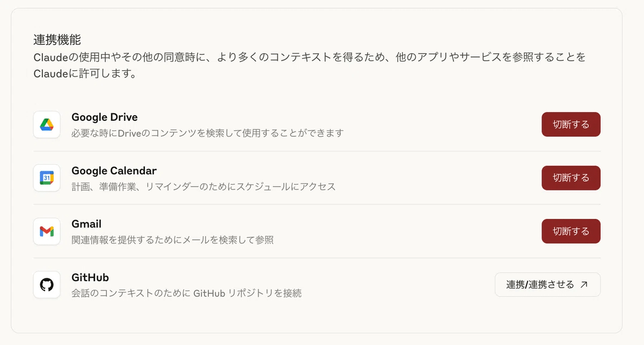Screen dimensions: 644x345
Task: Select the Google Drive title text
Action: 104,117
